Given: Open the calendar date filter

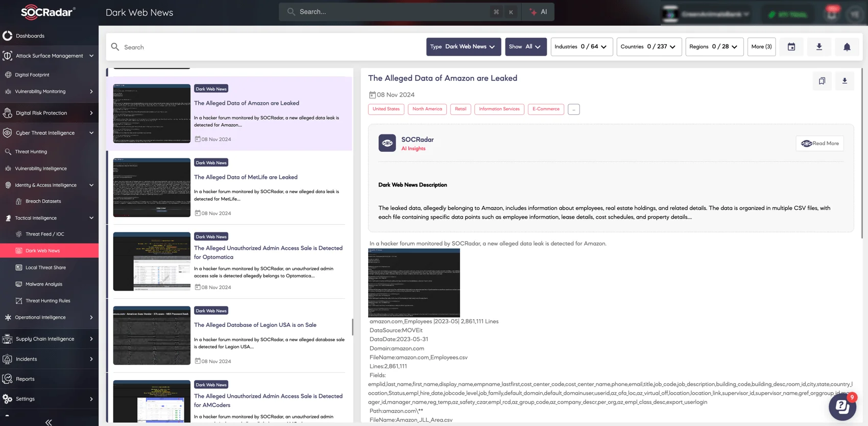Looking at the screenshot, I should 791,47.
